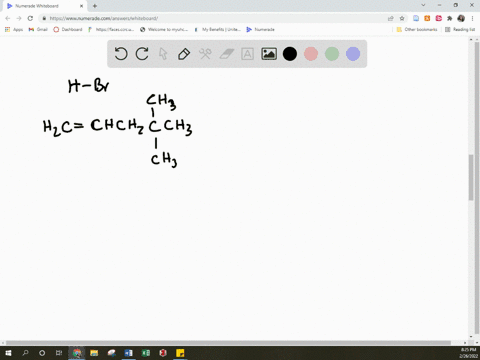Set pen color to blue
This screenshot has width=480, height=360.
(353, 54)
